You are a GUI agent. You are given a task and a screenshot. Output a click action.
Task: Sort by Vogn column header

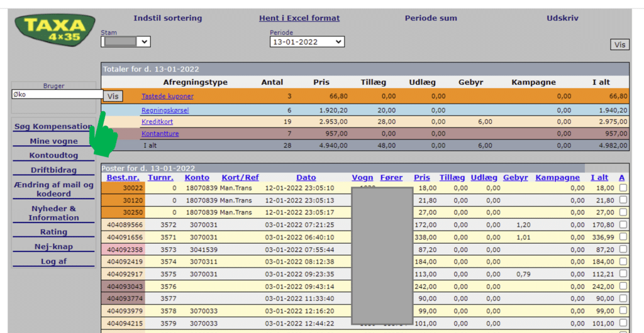[x=362, y=178]
